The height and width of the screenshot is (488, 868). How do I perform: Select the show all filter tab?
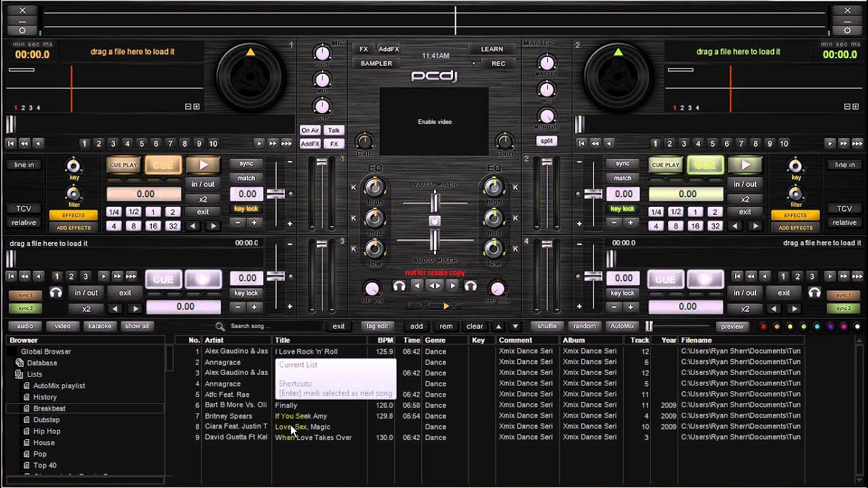tap(136, 326)
